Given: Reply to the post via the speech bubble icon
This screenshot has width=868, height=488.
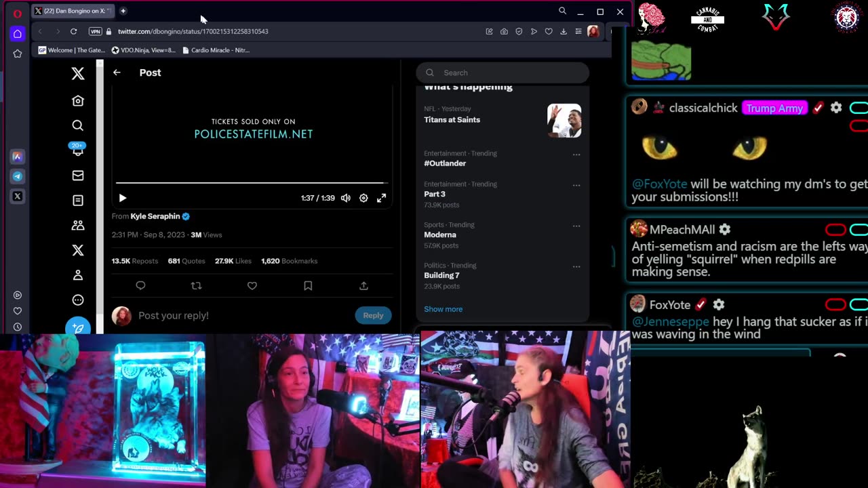Looking at the screenshot, I should click(140, 286).
